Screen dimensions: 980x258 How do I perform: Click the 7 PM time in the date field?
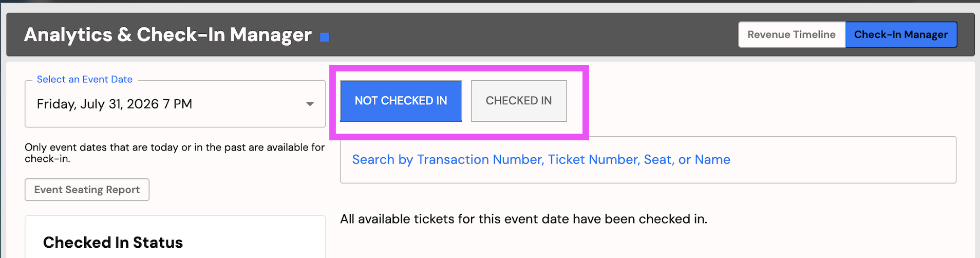(177, 104)
